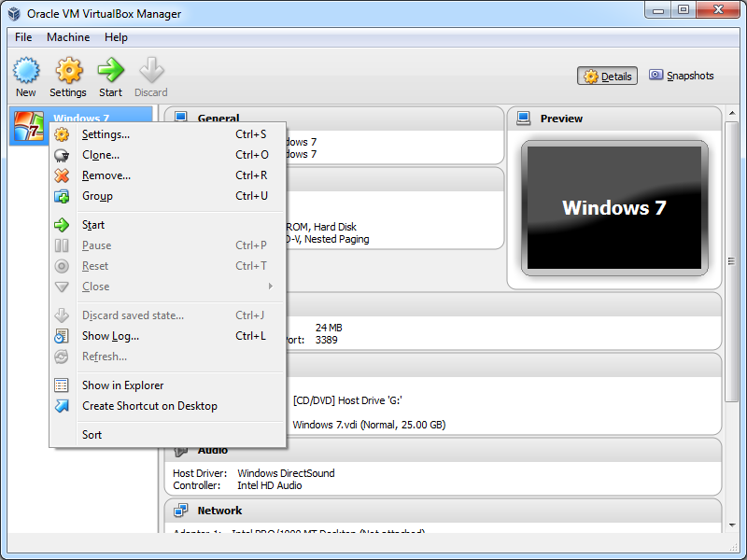Click Sort in the context menu

(92, 435)
